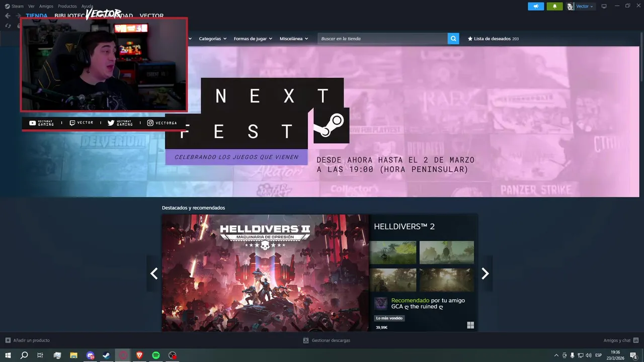This screenshot has height=362, width=644.
Task: Click the Steam store search magnifier button
Action: 453,39
